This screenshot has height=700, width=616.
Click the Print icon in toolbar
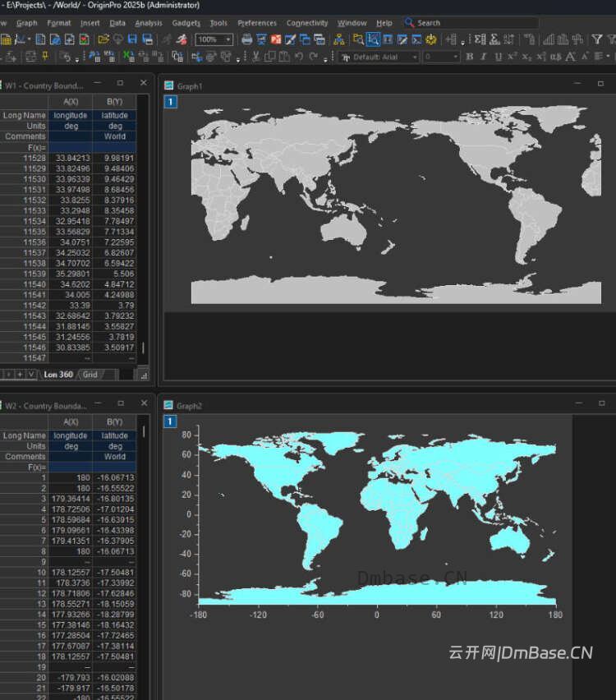[x=246, y=39]
